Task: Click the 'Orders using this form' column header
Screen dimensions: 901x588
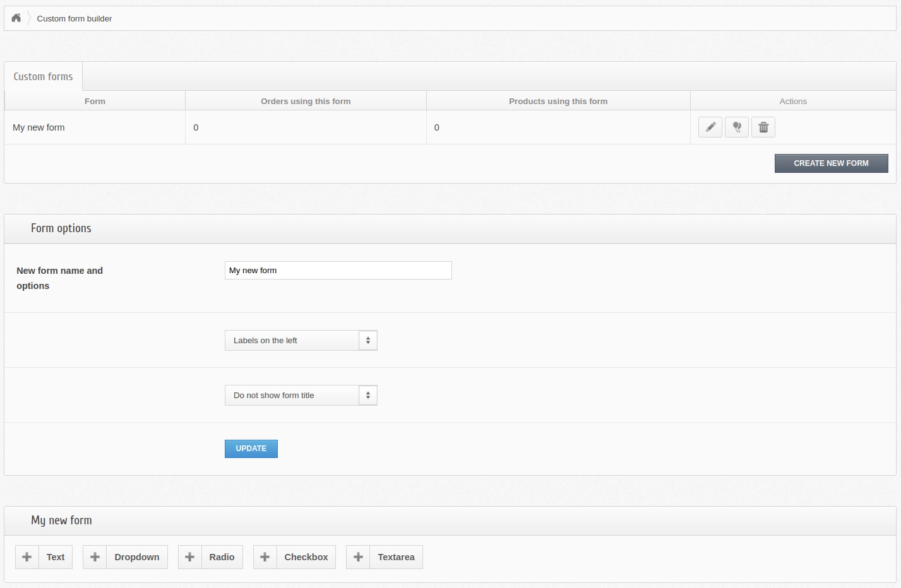Action: [306, 101]
